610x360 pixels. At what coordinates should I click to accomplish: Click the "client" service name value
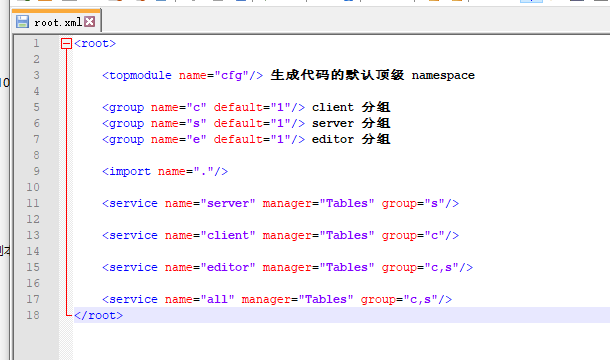(228, 235)
